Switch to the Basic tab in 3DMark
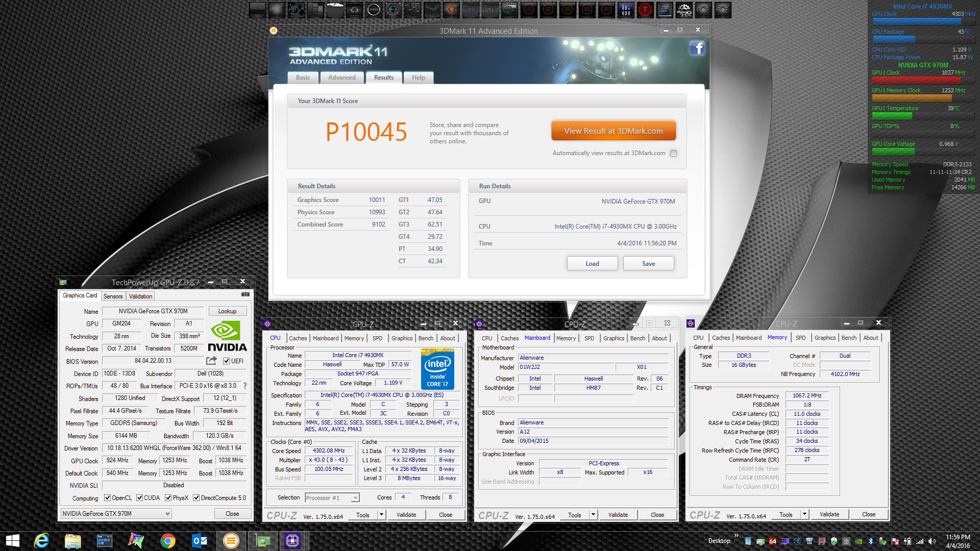The width and height of the screenshot is (980, 551). pos(303,78)
